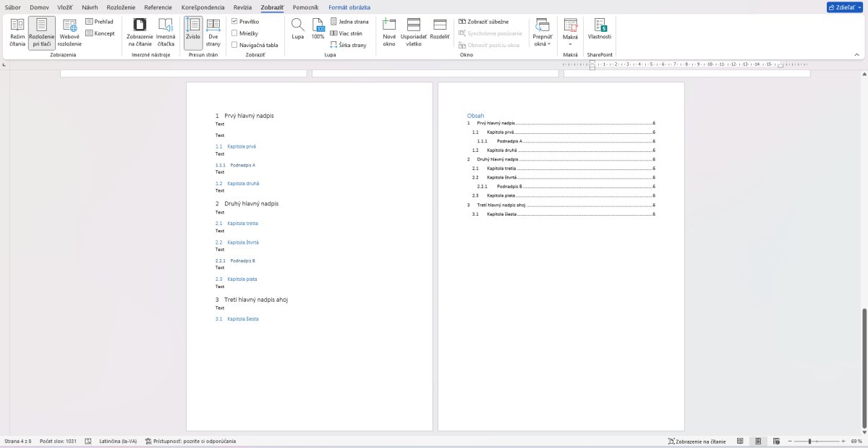Click the 69 % zoom level
The height and width of the screenshot is (448, 868).
click(x=856, y=441)
